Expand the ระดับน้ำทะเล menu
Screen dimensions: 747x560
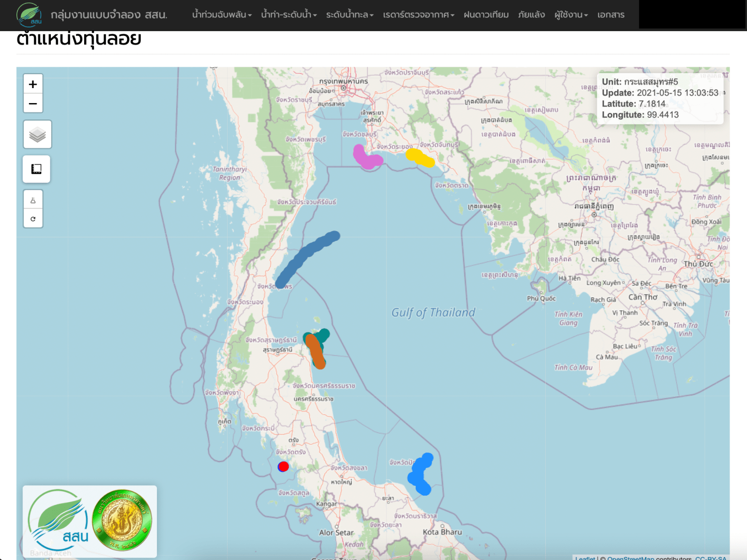[x=350, y=15]
